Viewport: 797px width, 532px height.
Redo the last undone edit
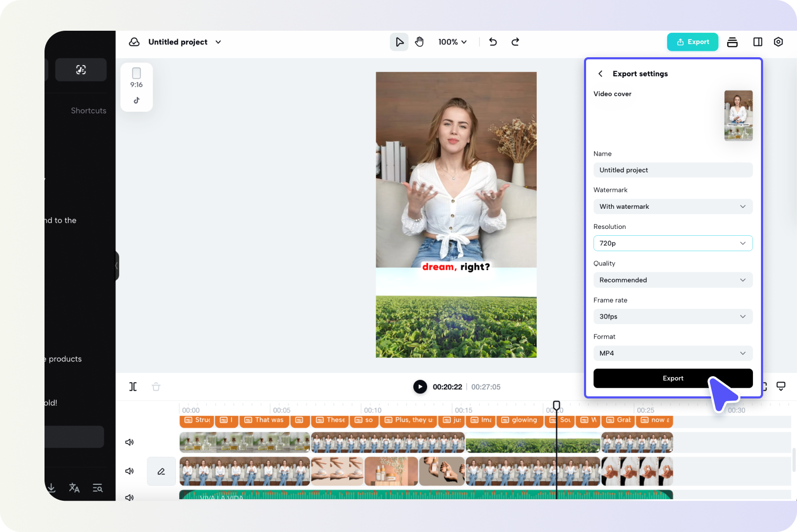[x=515, y=42]
